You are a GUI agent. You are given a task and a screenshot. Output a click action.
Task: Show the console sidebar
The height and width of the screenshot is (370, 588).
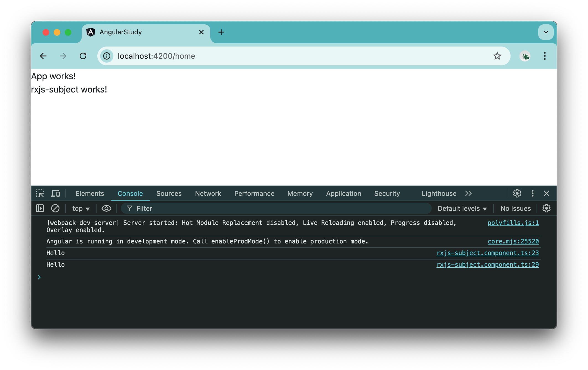(x=40, y=208)
